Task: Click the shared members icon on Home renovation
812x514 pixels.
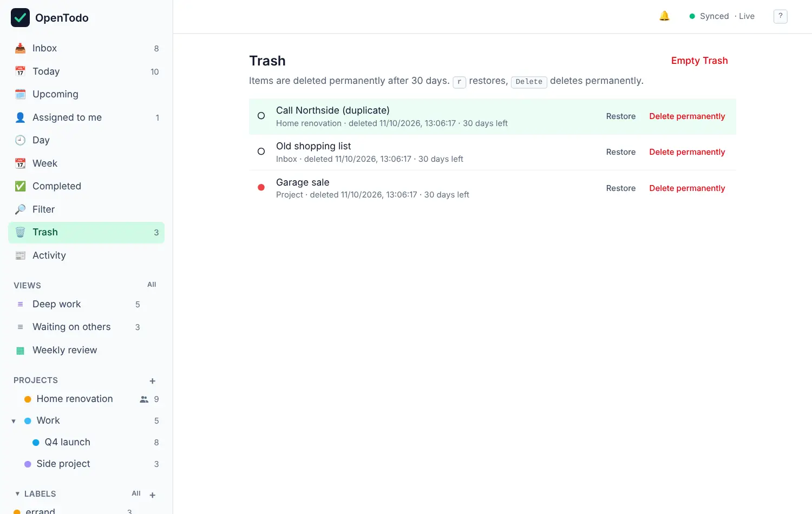Action: (x=144, y=399)
